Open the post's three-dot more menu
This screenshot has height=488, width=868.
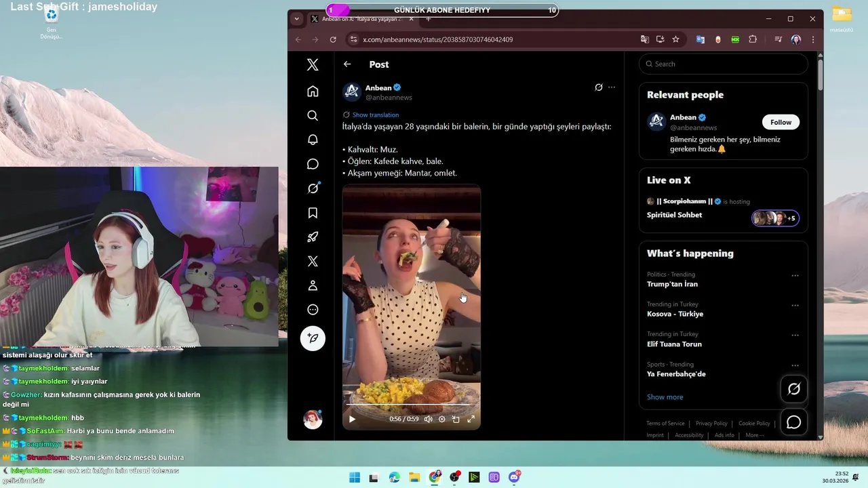[x=612, y=87]
